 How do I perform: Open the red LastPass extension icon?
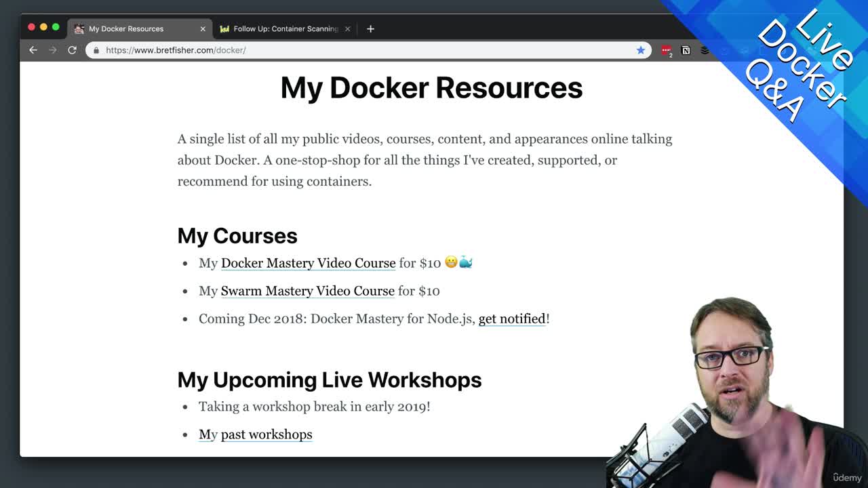(x=667, y=51)
